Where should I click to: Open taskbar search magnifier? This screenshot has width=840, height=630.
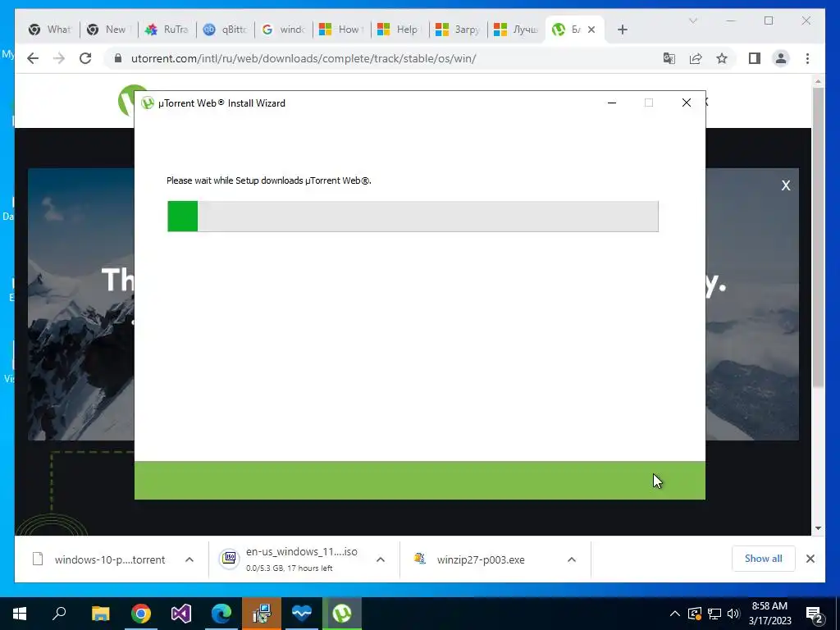(59, 614)
